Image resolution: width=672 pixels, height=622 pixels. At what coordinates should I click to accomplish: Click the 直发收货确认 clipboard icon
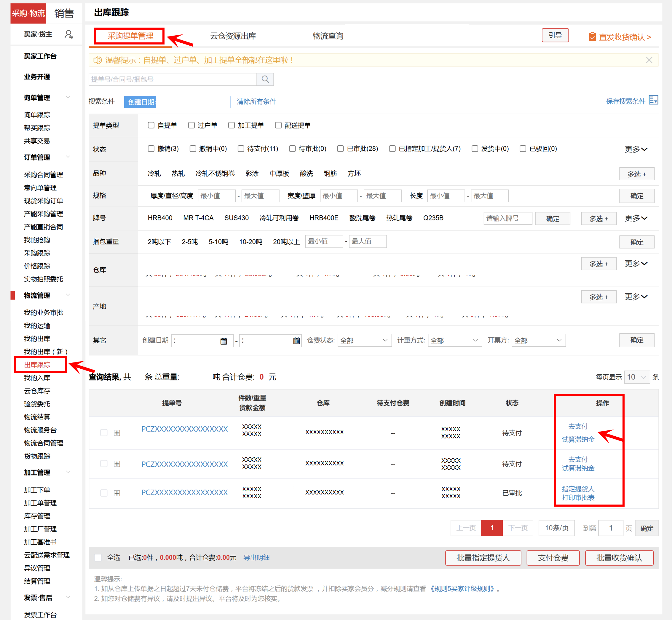coord(592,37)
